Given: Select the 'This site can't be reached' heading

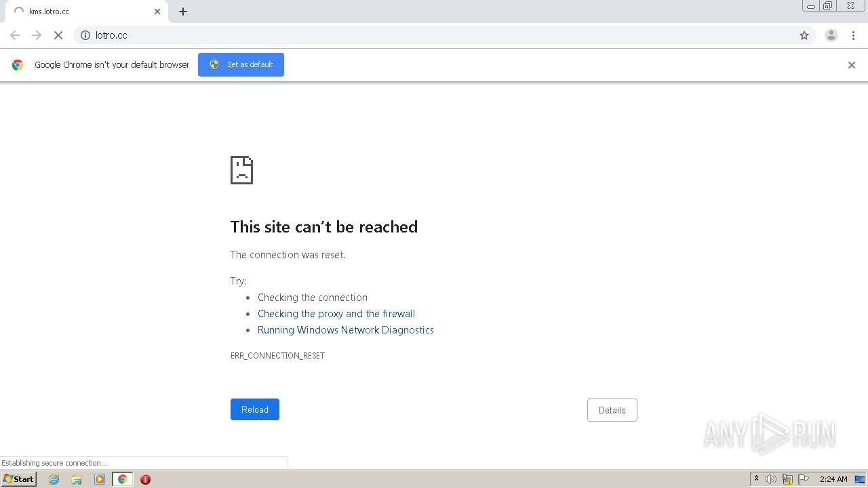Looking at the screenshot, I should [x=324, y=227].
